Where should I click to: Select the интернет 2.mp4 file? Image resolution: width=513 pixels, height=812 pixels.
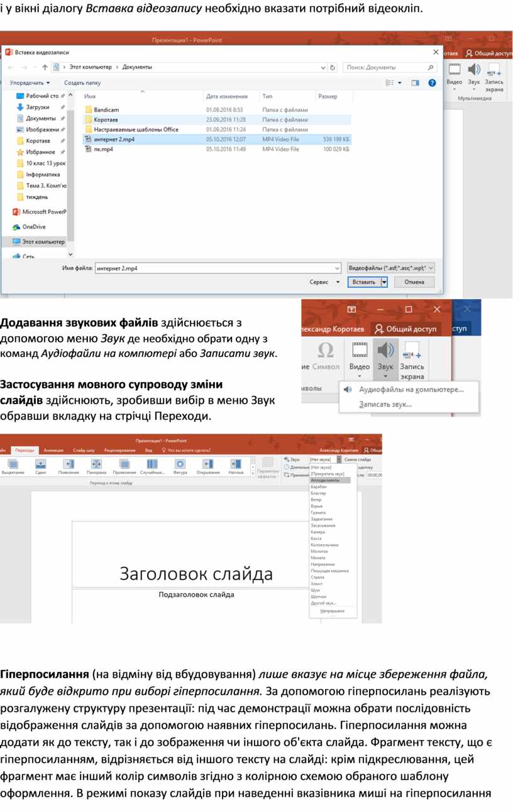click(x=217, y=139)
